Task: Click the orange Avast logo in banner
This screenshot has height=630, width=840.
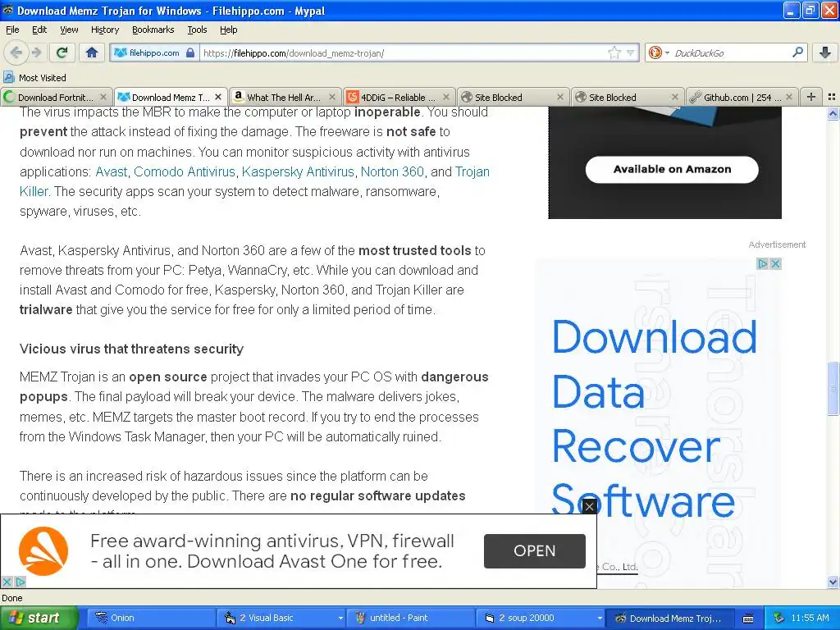Action: (43, 551)
